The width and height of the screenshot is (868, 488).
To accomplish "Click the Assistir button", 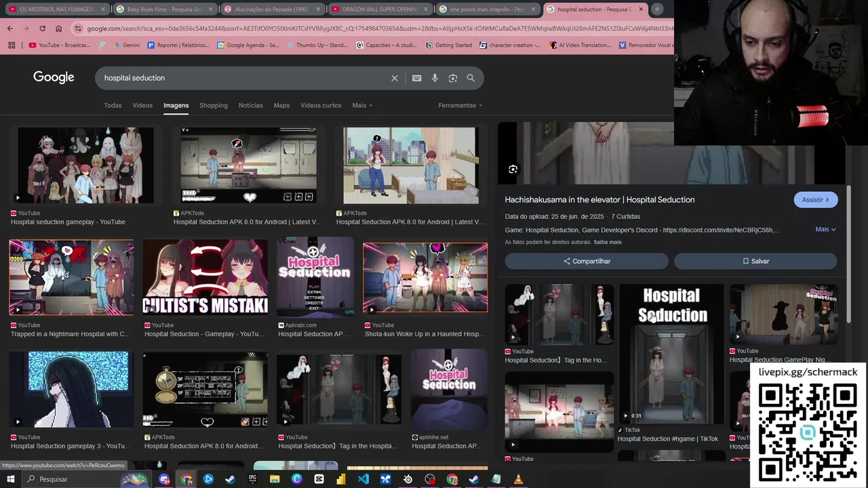I will (x=816, y=199).
